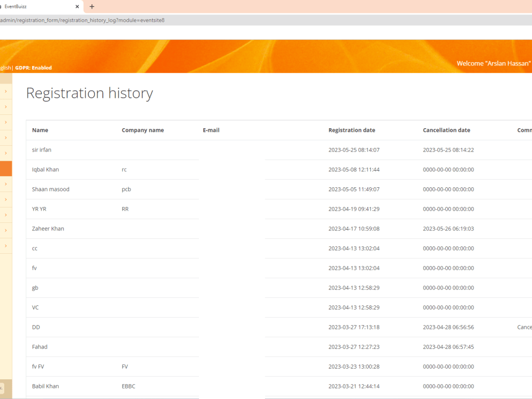Click the Name column header

click(x=40, y=130)
